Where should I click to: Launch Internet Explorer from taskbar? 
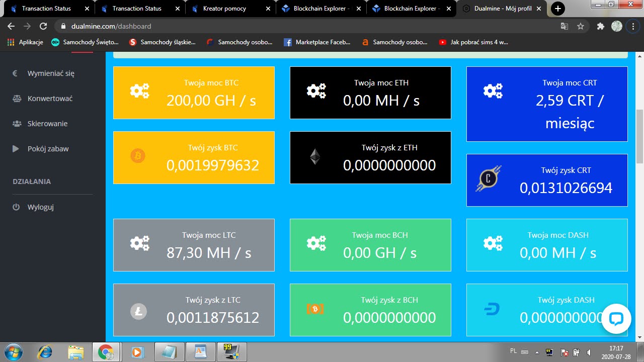tap(45, 352)
